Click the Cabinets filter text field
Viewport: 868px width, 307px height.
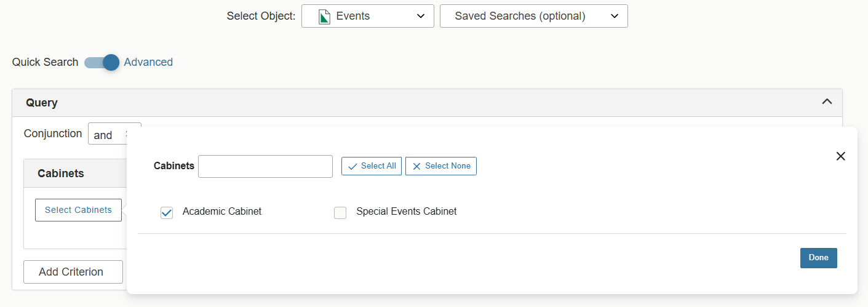265,166
